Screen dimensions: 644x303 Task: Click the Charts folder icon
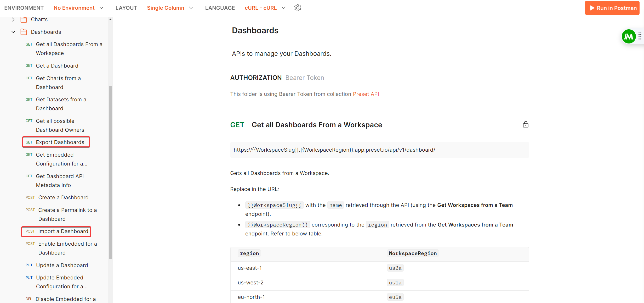(24, 19)
